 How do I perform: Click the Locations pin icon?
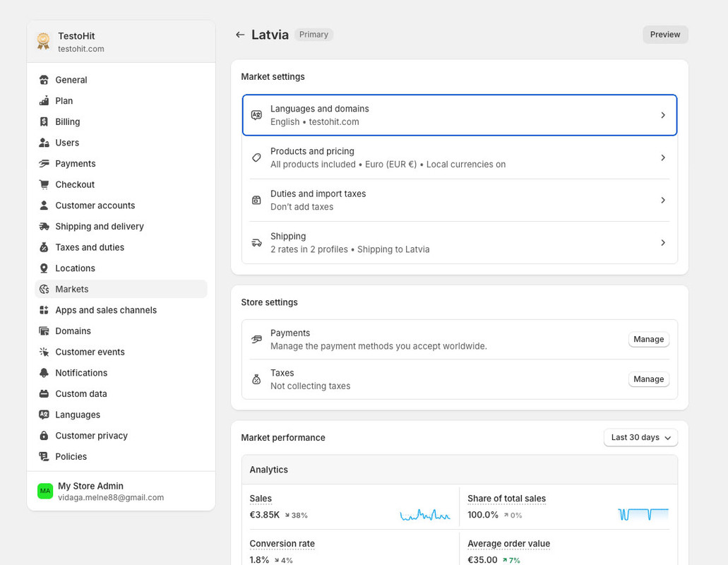44,268
